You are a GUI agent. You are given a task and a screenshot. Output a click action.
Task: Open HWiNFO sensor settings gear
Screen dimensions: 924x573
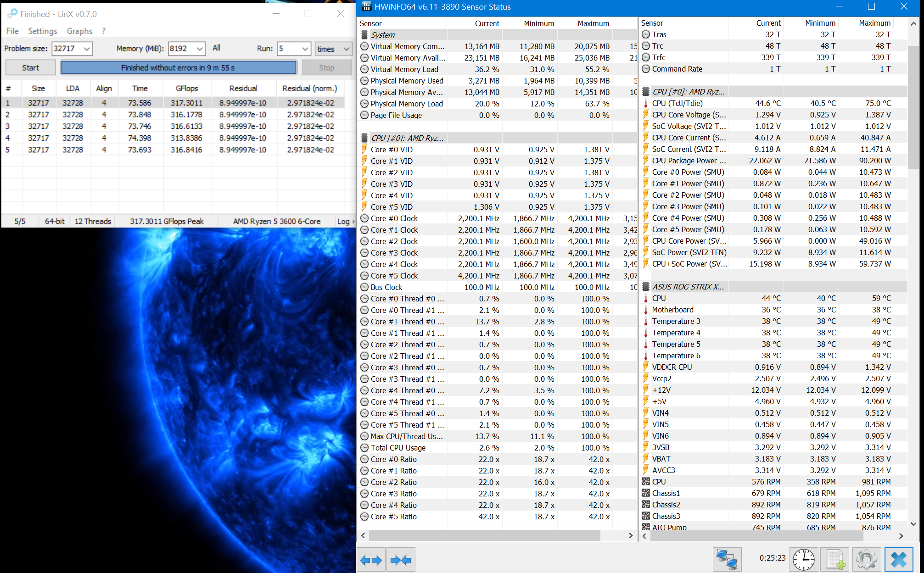(866, 560)
